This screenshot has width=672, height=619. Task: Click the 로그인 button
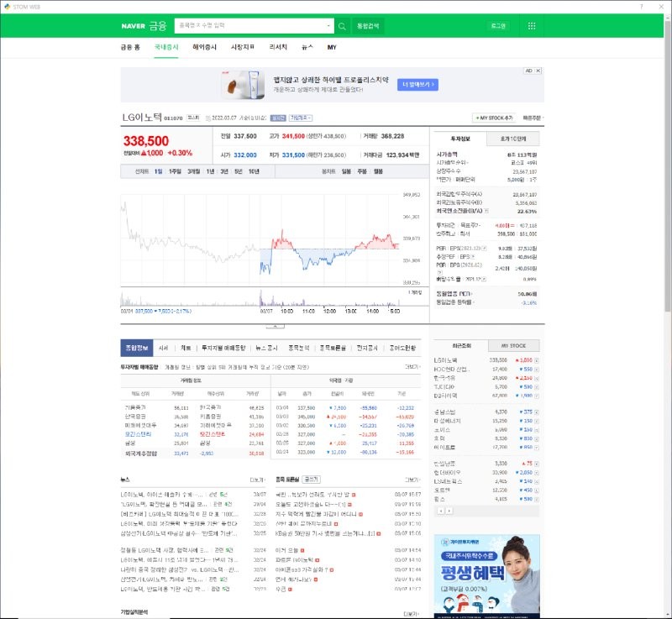click(498, 26)
